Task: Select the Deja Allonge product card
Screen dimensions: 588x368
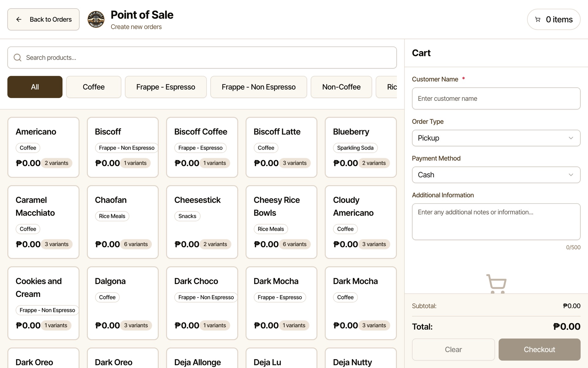Action: click(202, 358)
